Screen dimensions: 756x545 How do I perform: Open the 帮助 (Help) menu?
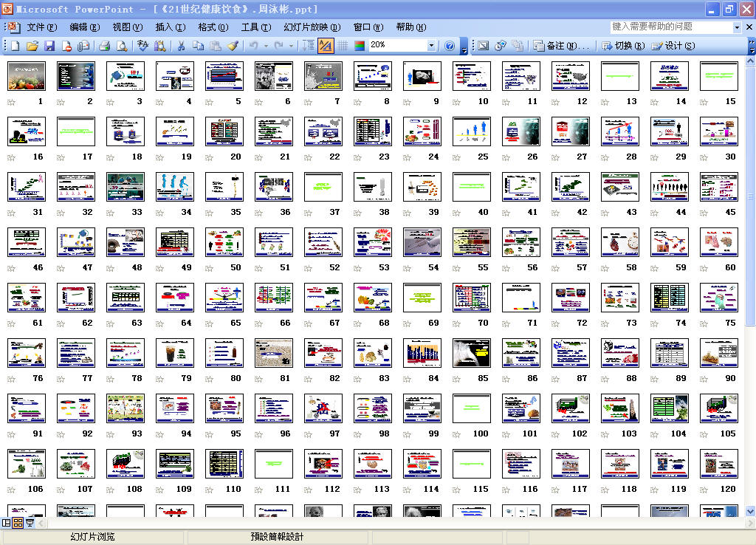[x=411, y=27]
